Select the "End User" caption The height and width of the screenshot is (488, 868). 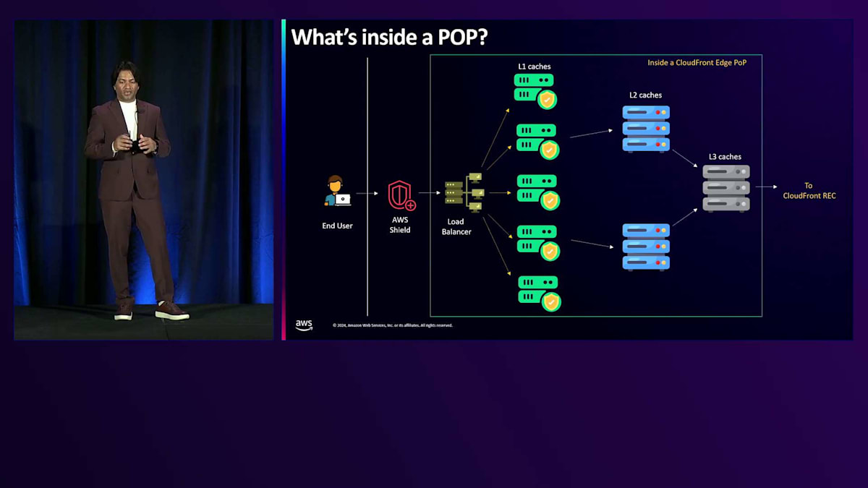337,226
